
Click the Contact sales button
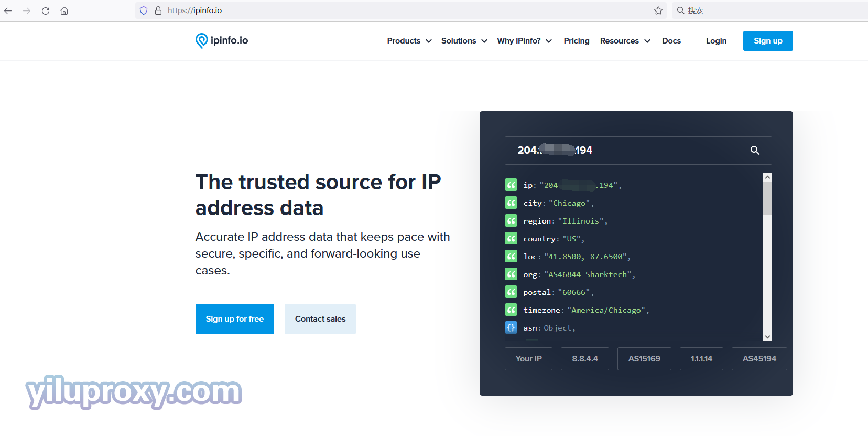pos(320,319)
